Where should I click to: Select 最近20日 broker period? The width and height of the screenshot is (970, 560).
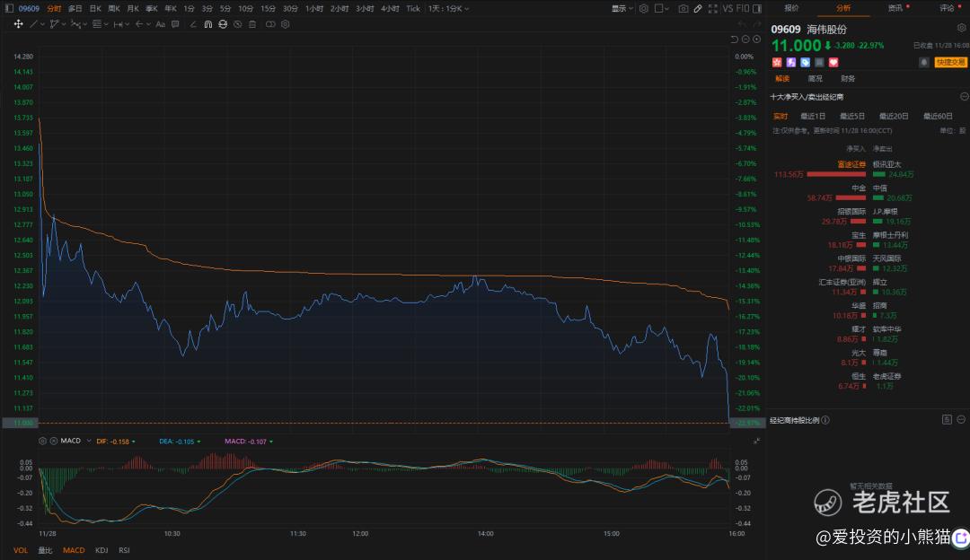point(894,116)
